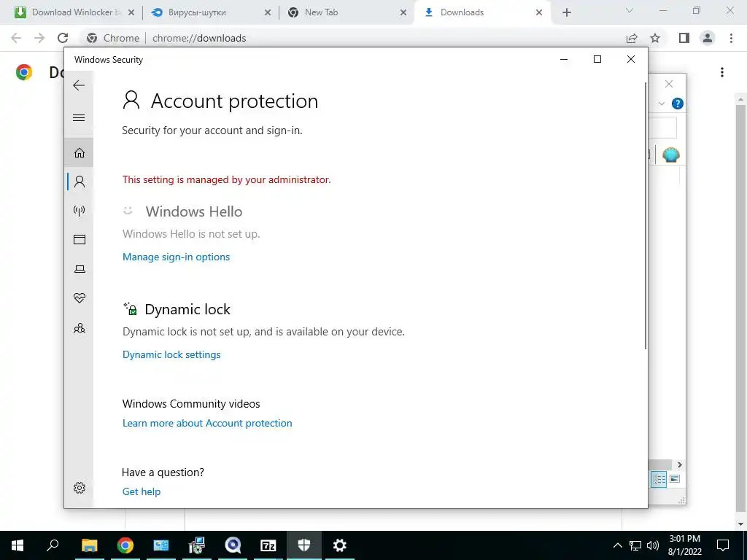Viewport: 747px width, 560px height.
Task: Open Chrome three-dot main menu
Action: 731,38
